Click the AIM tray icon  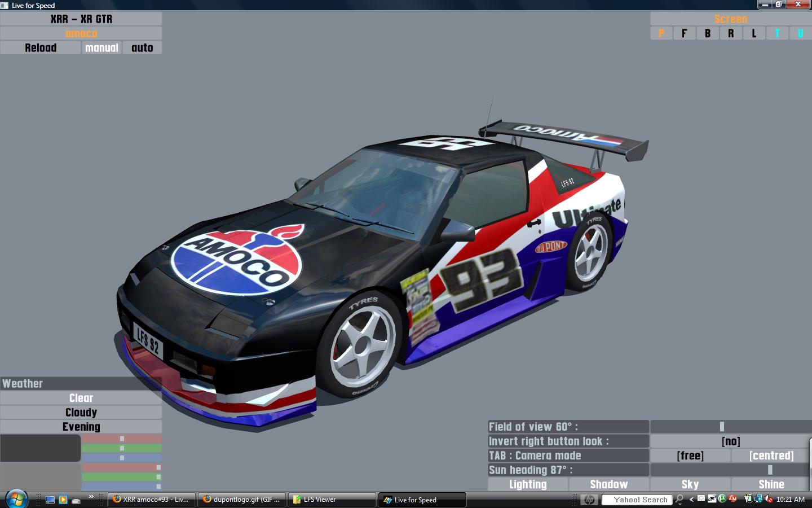tap(732, 499)
